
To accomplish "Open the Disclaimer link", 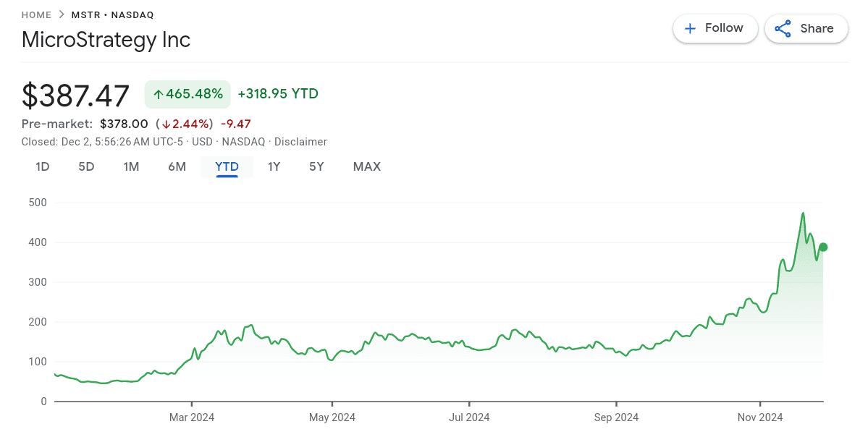I will coord(300,142).
